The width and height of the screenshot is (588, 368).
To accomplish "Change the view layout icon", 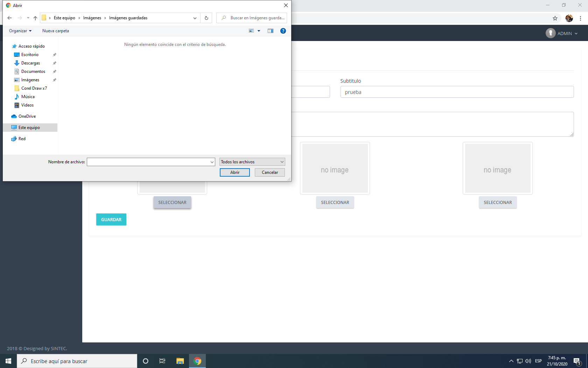I will pyautogui.click(x=251, y=31).
